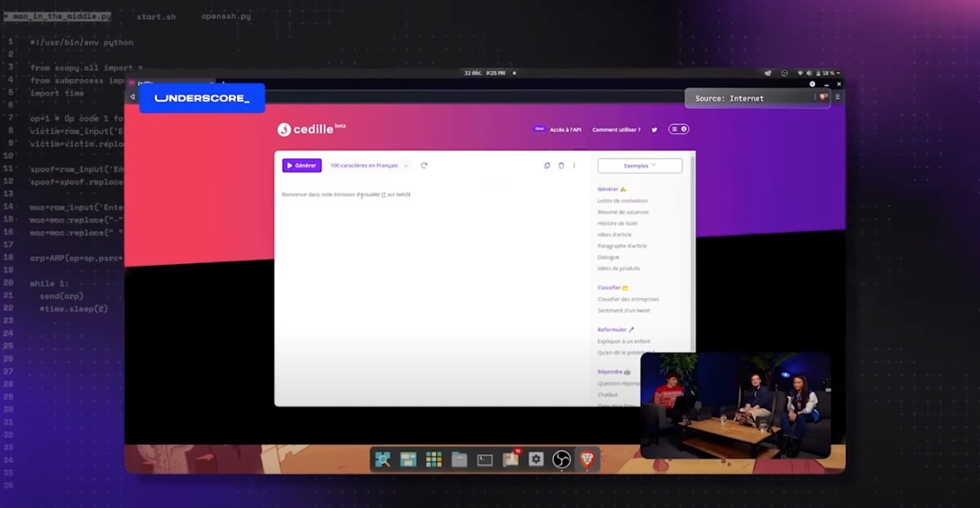Open the 100 caractères en Français dropdown
The height and width of the screenshot is (508, 980).
(x=369, y=166)
